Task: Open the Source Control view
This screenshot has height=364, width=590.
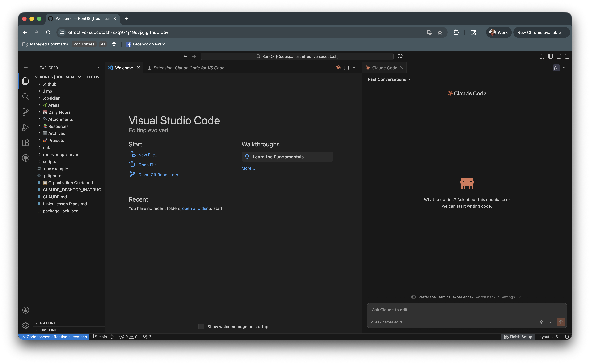Action: [x=25, y=112]
